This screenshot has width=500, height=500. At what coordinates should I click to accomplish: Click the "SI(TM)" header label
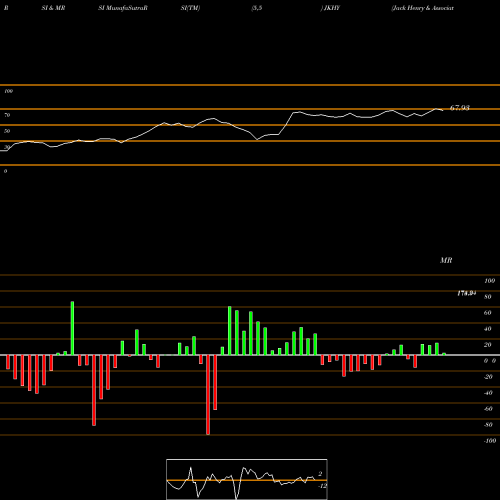pos(190,8)
